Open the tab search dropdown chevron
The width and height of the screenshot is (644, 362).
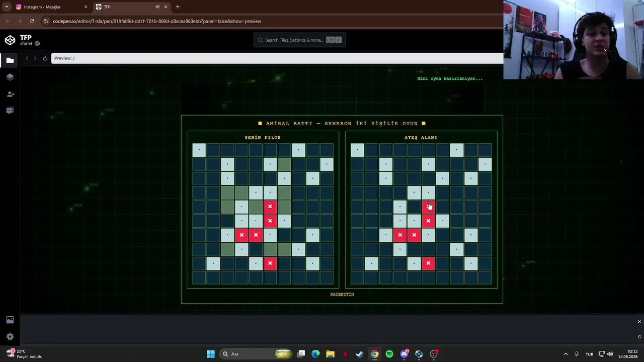(7, 7)
